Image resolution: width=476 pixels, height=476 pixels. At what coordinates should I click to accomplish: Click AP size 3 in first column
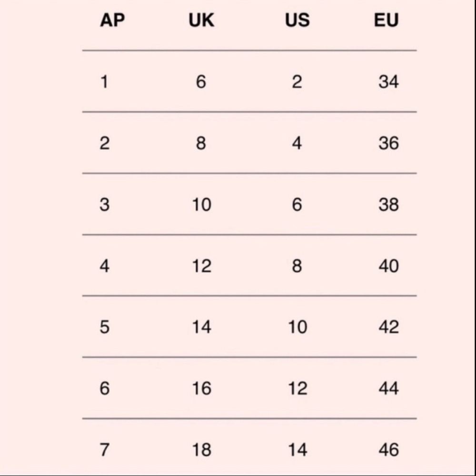104,205
